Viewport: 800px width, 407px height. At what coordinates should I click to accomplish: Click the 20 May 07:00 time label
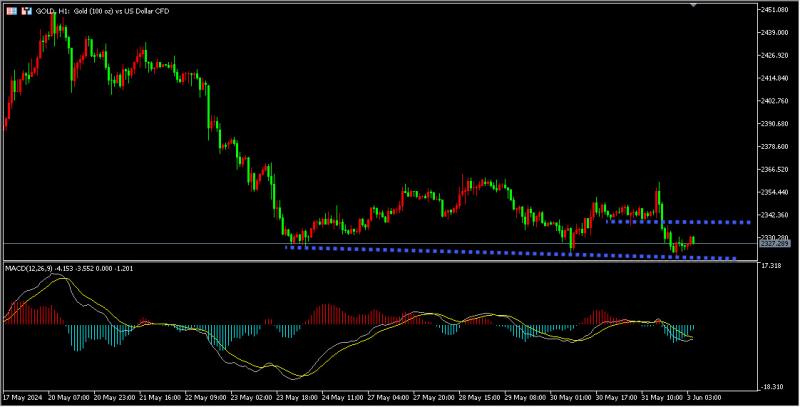tap(68, 397)
